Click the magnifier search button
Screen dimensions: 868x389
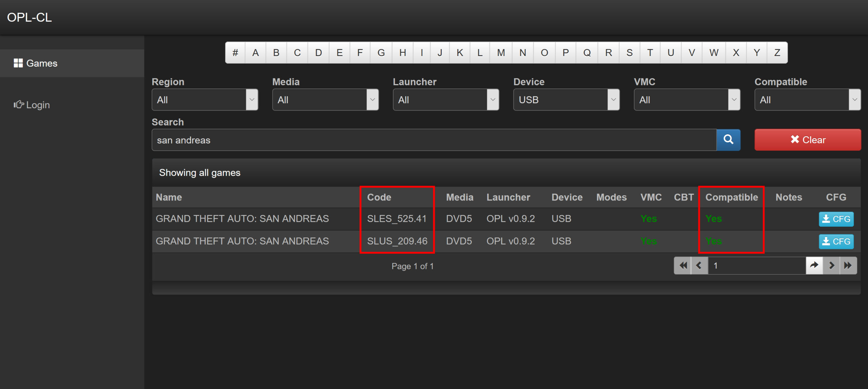pyautogui.click(x=728, y=140)
